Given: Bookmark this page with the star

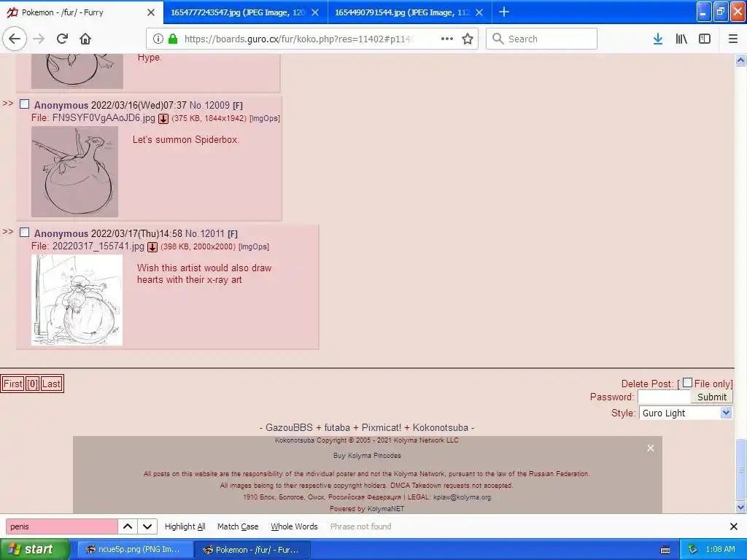Looking at the screenshot, I should pos(468,39).
